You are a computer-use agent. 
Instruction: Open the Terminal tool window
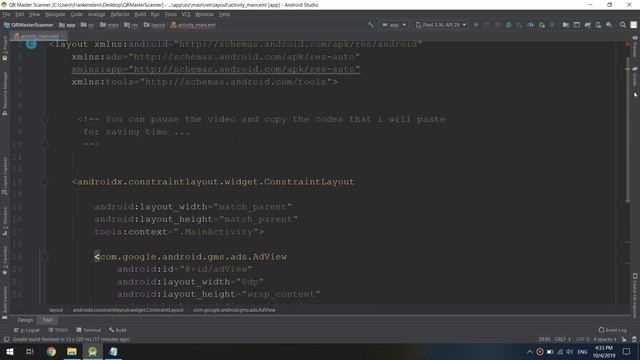click(89, 330)
